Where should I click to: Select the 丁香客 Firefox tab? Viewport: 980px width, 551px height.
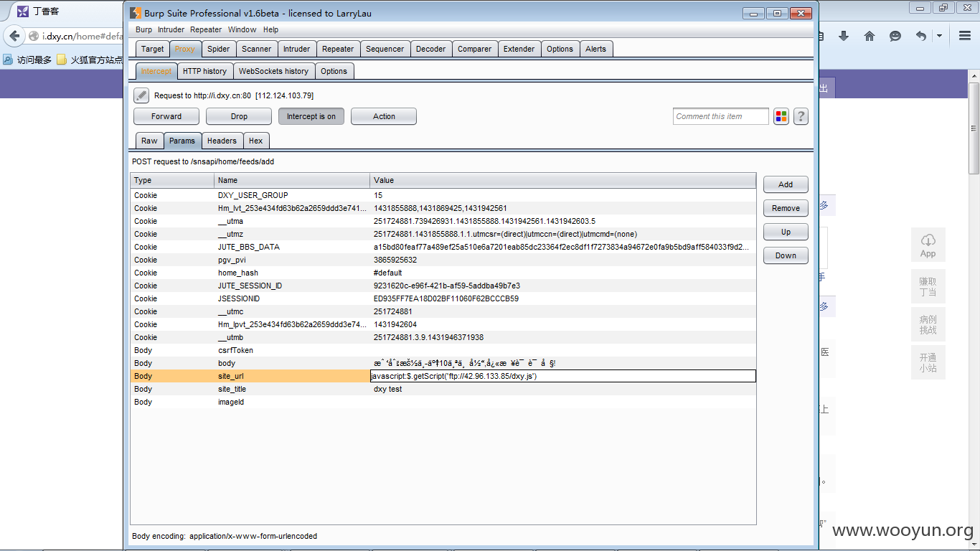tap(61, 11)
